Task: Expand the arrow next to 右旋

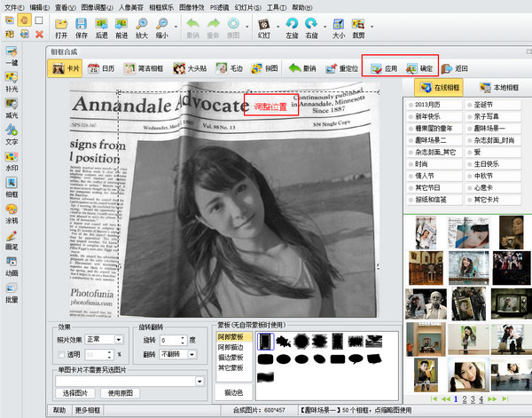Action: click(325, 27)
